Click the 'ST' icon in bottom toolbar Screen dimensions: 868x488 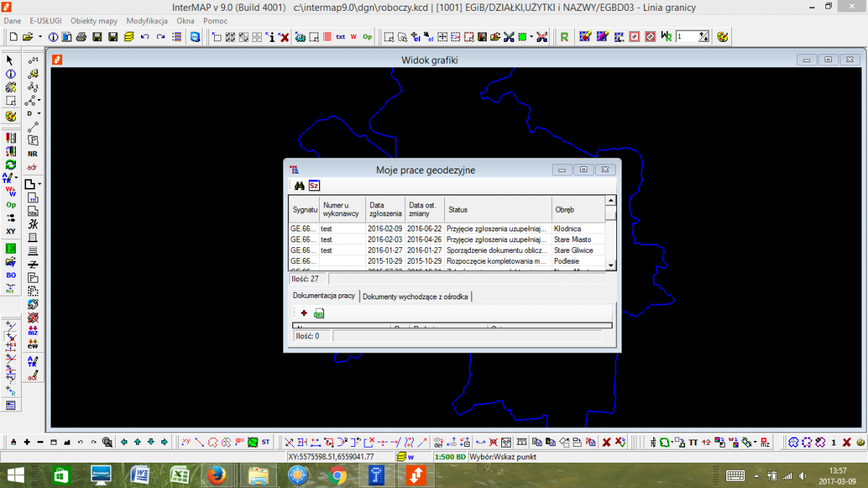pos(265,442)
